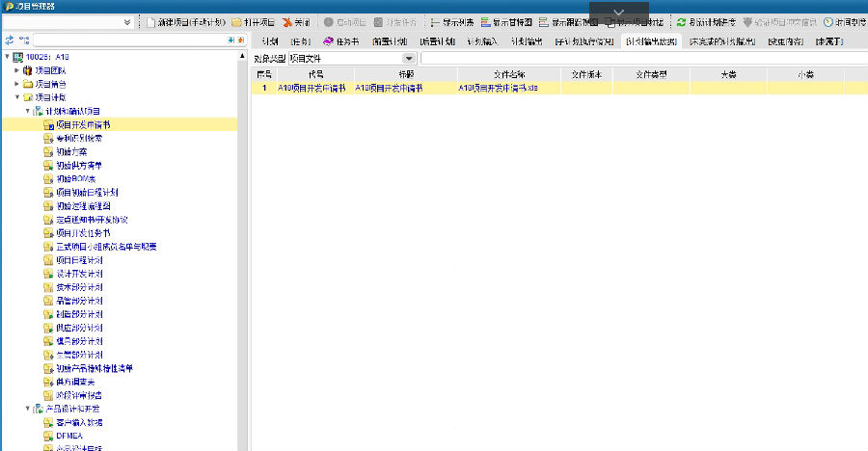Click the icon beside 初始BOM表
This screenshot has height=451, width=868.
[x=48, y=178]
